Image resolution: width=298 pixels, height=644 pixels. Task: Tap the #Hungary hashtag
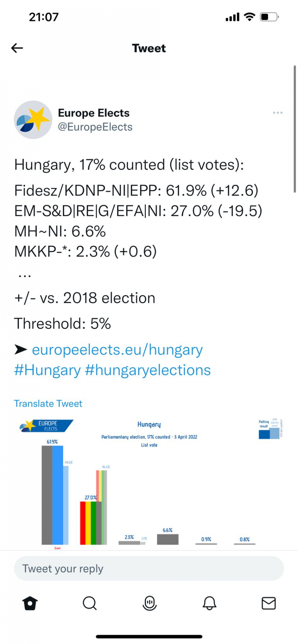click(x=47, y=370)
